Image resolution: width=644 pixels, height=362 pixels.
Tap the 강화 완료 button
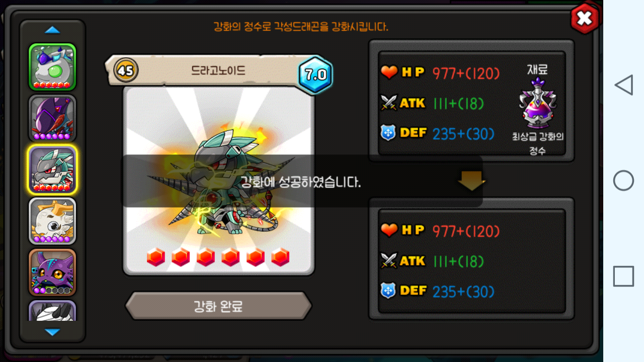(x=218, y=306)
